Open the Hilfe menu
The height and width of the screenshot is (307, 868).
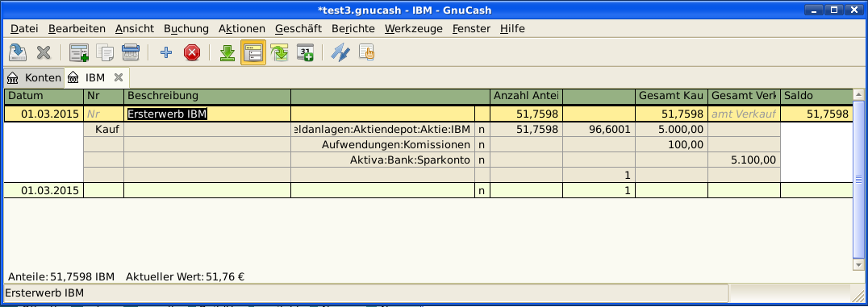click(x=512, y=29)
